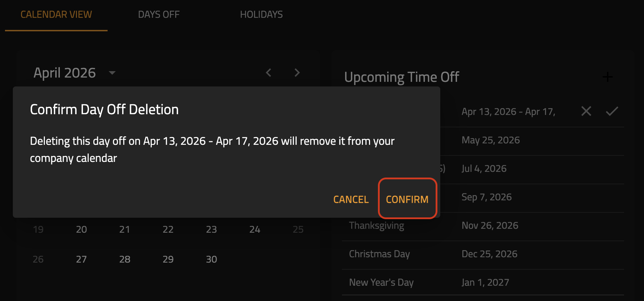Open the Holidays tab
This screenshot has height=301, width=644.
click(x=261, y=15)
